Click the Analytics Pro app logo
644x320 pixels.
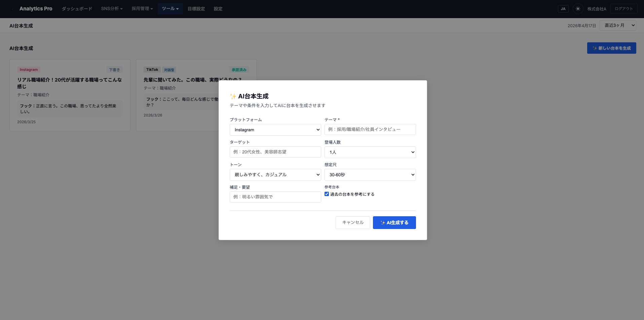click(x=36, y=9)
